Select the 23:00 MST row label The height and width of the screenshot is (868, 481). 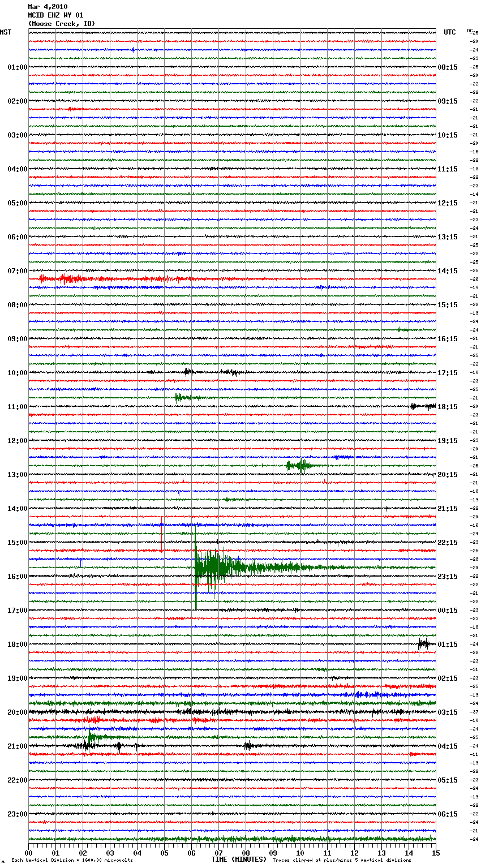point(18,814)
